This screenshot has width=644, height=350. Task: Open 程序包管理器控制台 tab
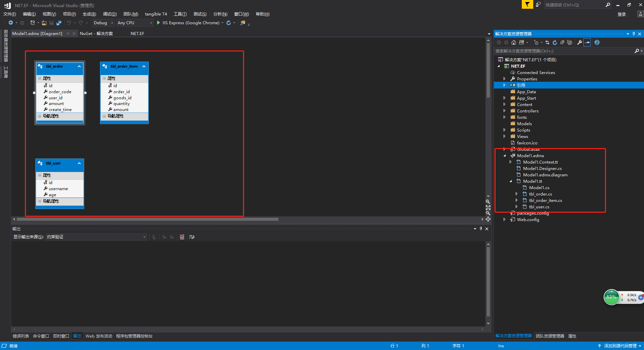134,336
